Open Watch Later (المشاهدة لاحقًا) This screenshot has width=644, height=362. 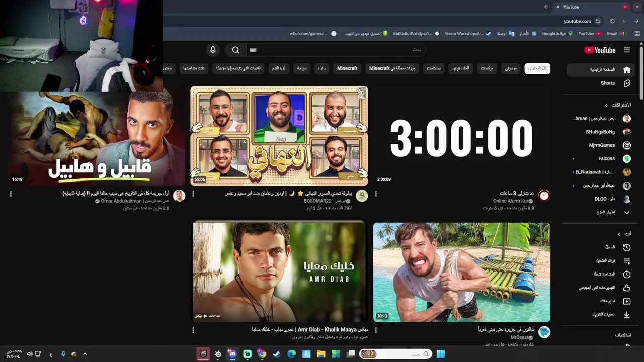(601, 274)
